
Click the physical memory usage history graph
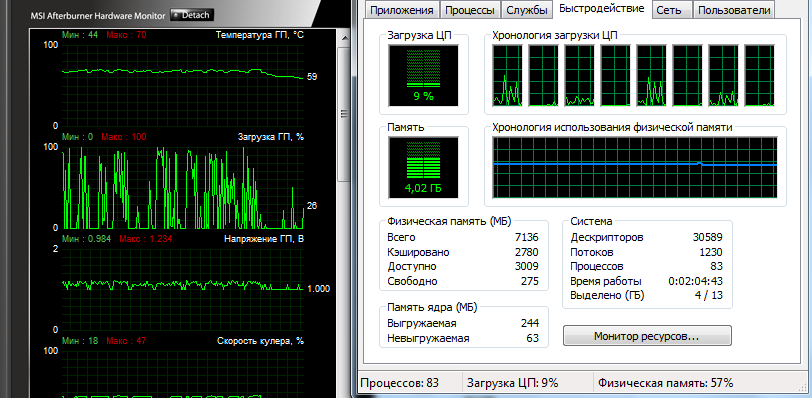[635, 167]
